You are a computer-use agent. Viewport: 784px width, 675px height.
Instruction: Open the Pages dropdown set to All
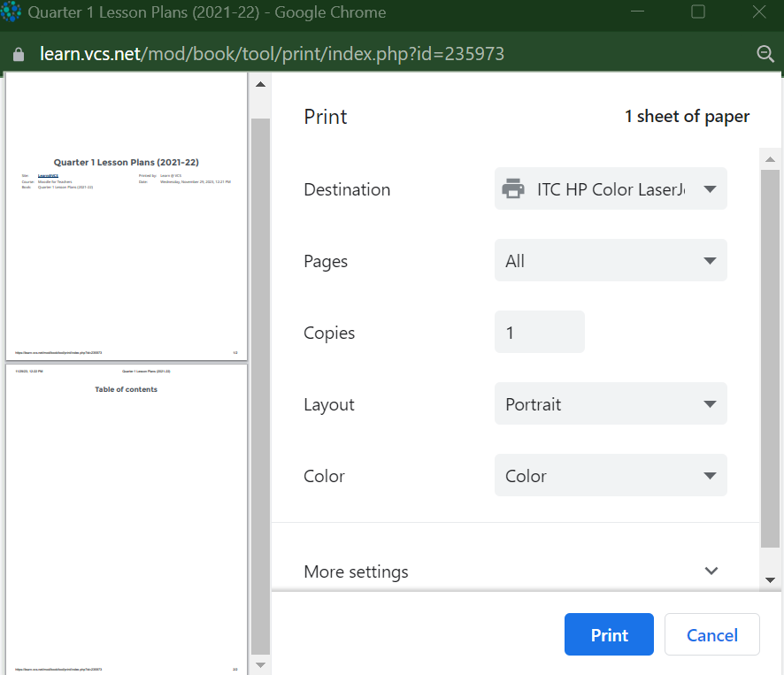tap(611, 261)
